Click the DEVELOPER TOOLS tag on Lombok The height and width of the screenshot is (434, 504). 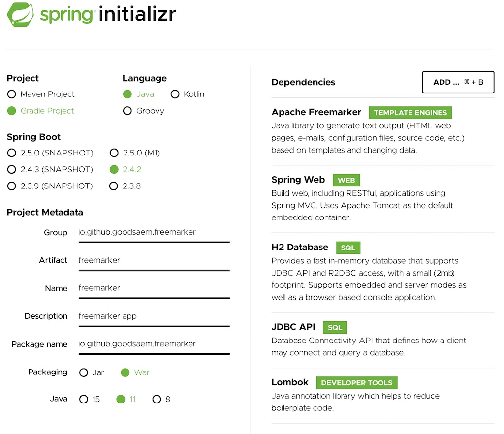357,383
